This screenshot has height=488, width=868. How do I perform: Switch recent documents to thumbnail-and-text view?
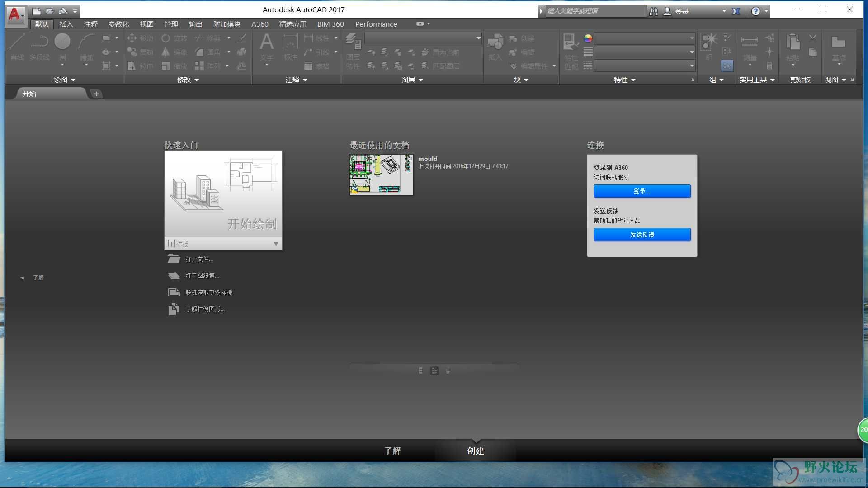[434, 371]
